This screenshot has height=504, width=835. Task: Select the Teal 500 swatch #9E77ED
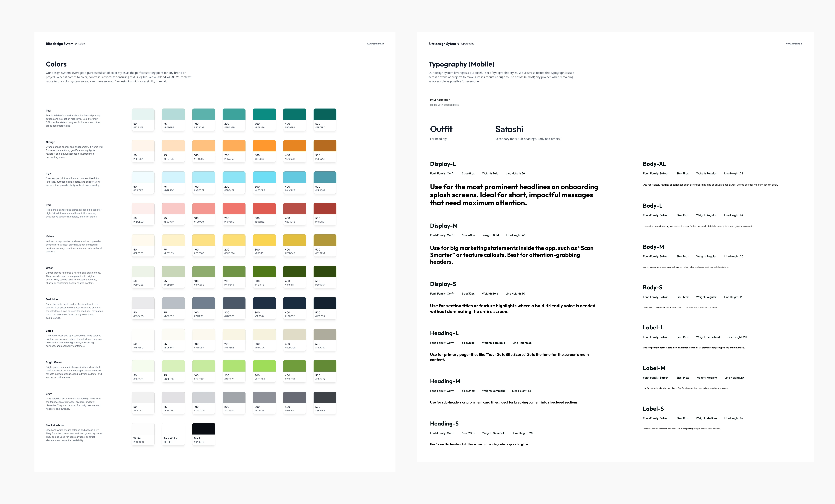325,115
